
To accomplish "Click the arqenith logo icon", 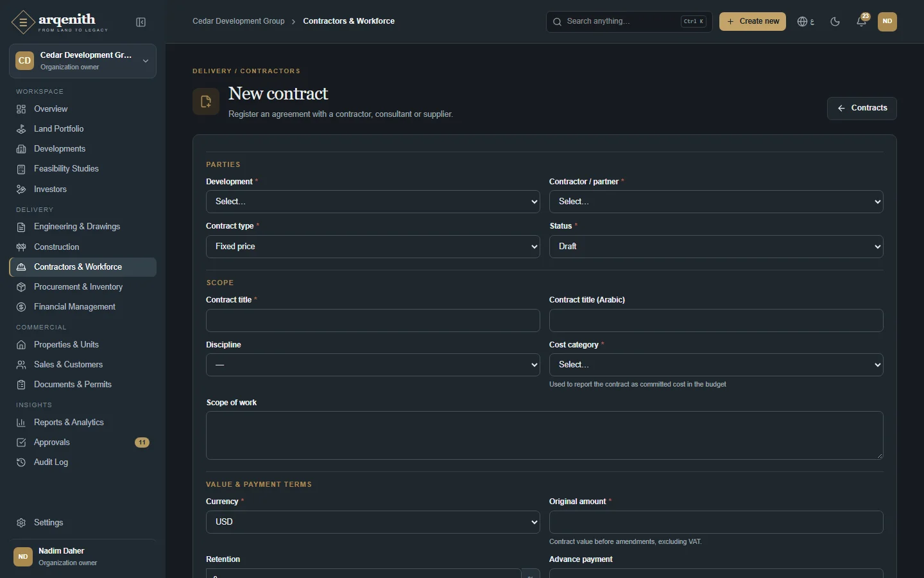I will [23, 22].
